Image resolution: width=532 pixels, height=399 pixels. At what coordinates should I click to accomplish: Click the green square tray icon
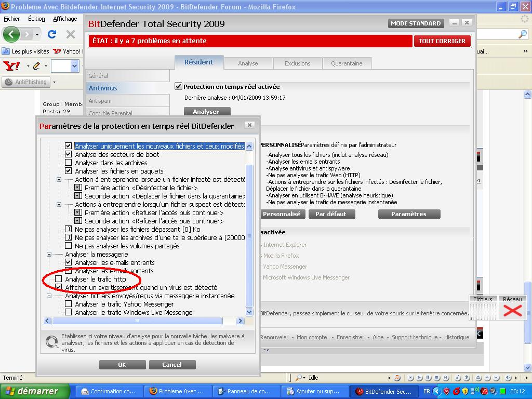(503, 391)
